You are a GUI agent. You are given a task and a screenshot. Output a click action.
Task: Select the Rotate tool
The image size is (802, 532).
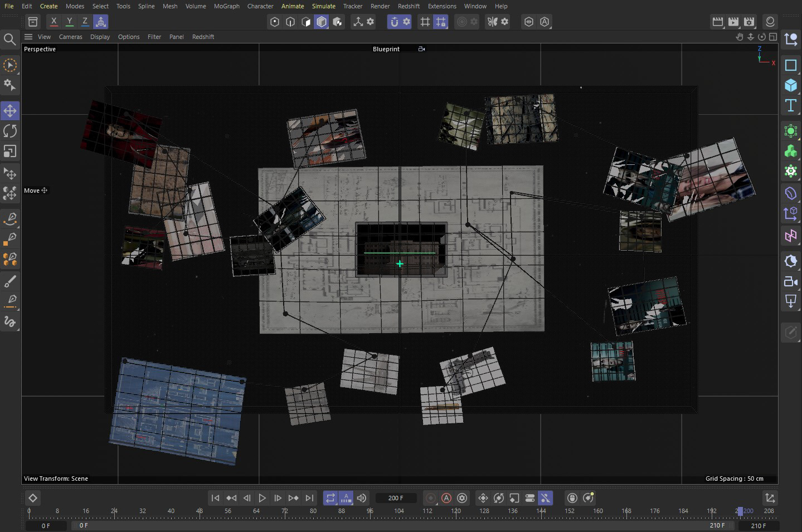(10, 131)
